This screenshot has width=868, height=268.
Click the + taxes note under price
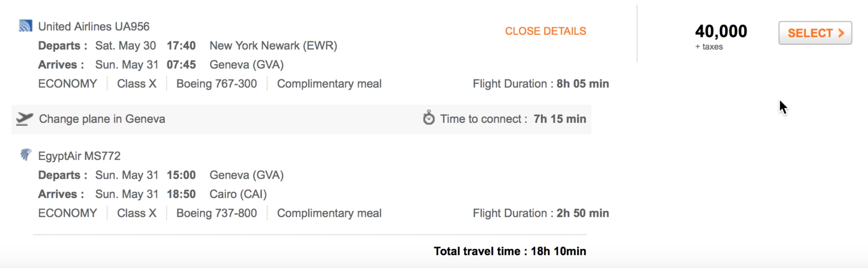pyautogui.click(x=709, y=47)
